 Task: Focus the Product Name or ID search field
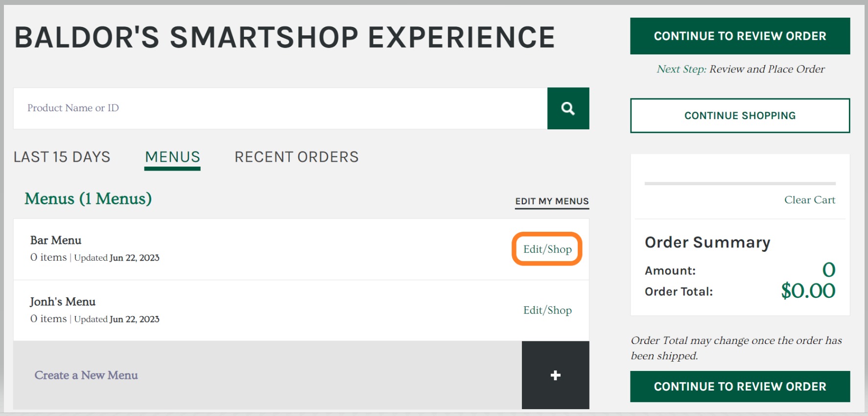point(280,108)
